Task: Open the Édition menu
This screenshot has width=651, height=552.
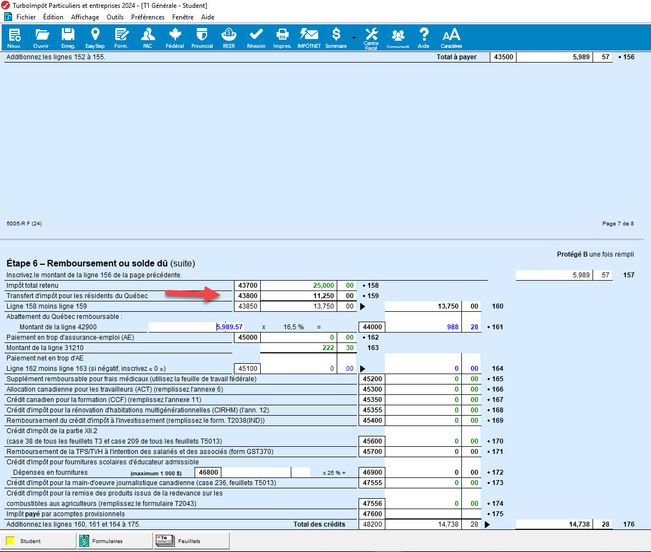Action: click(53, 17)
